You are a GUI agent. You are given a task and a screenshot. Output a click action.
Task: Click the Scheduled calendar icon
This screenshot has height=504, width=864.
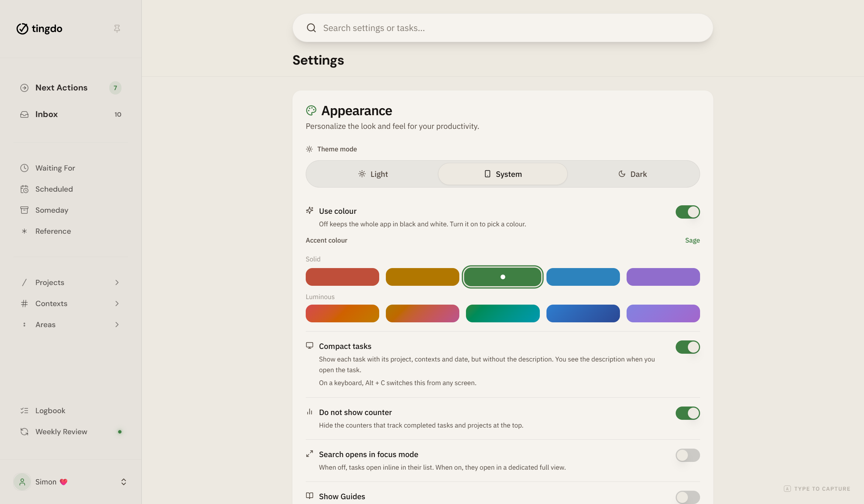coord(24,189)
